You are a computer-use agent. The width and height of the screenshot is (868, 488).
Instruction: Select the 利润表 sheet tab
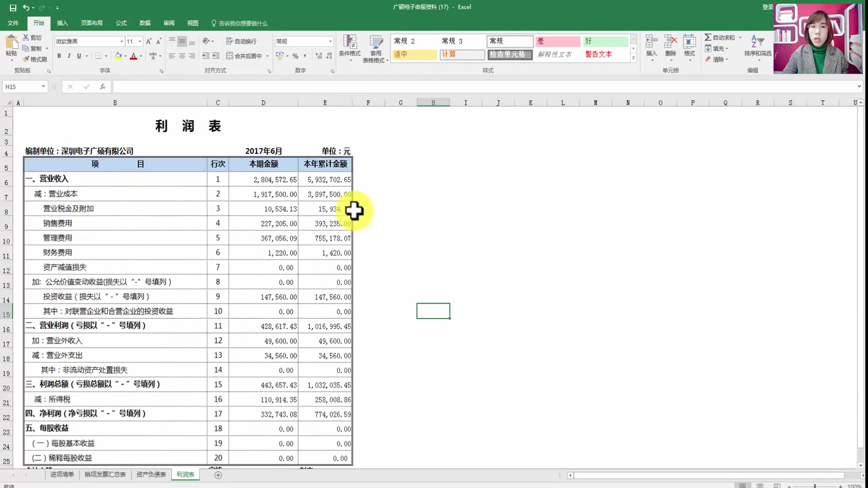(185, 474)
